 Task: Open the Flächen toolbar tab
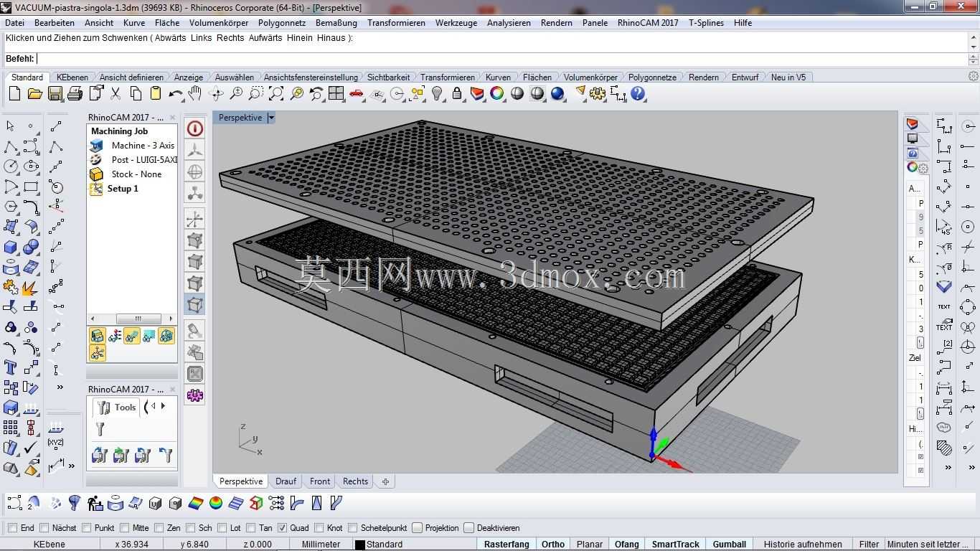click(537, 77)
